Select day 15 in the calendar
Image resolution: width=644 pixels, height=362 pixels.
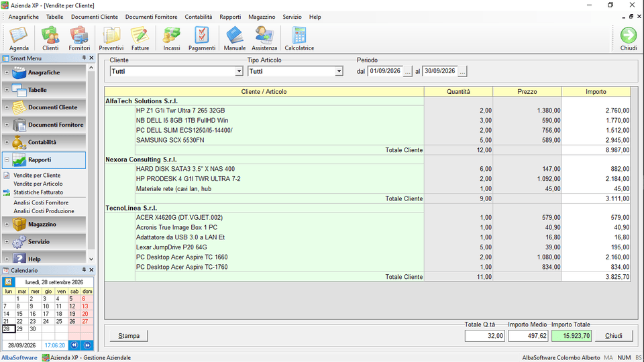[19, 314]
